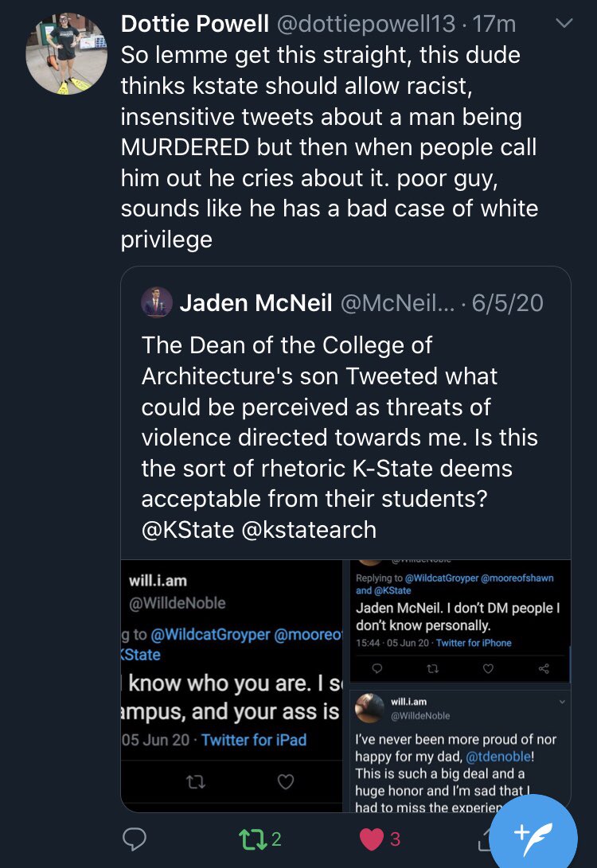Screen dimensions: 597x868
Task: Tap the @tdenoble mention
Action: tap(498, 757)
